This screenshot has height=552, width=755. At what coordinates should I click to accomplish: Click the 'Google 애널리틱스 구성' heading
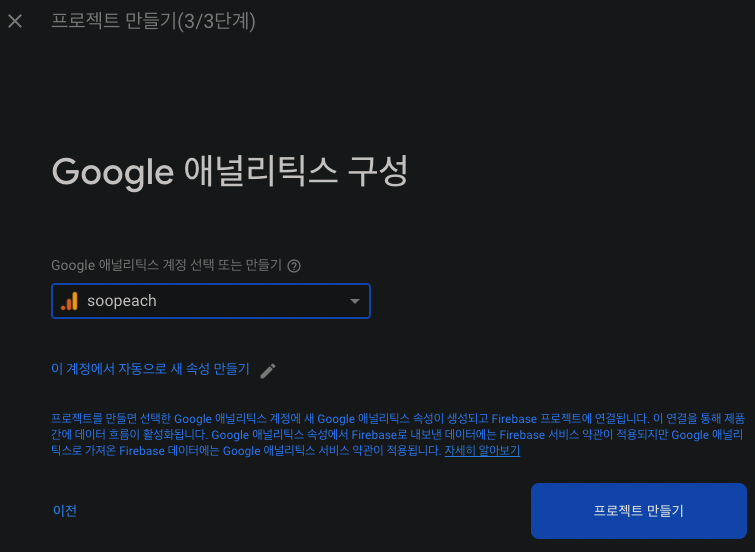(x=230, y=171)
